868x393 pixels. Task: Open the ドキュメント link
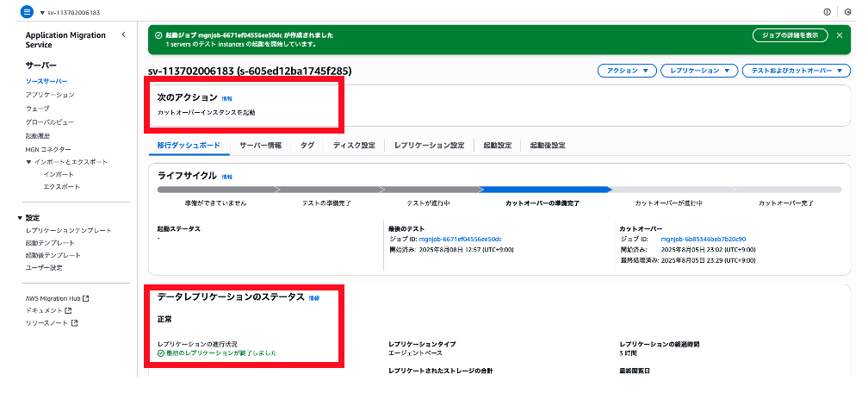click(44, 310)
